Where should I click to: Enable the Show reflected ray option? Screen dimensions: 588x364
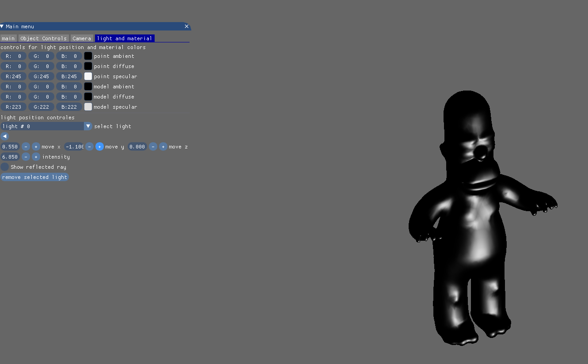[x=4, y=167]
